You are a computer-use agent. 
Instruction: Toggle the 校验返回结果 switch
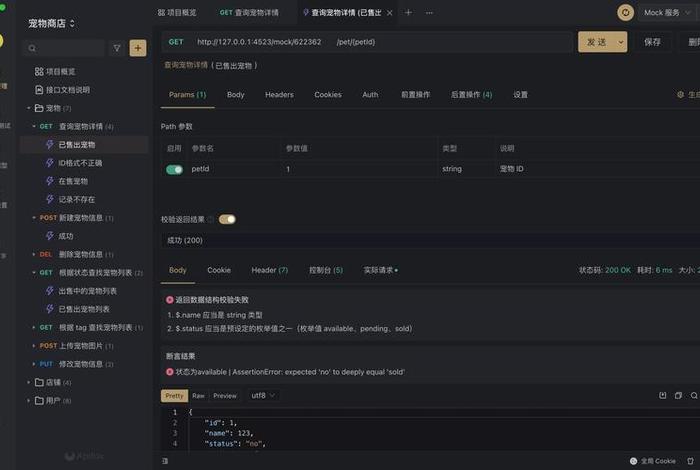click(x=227, y=219)
